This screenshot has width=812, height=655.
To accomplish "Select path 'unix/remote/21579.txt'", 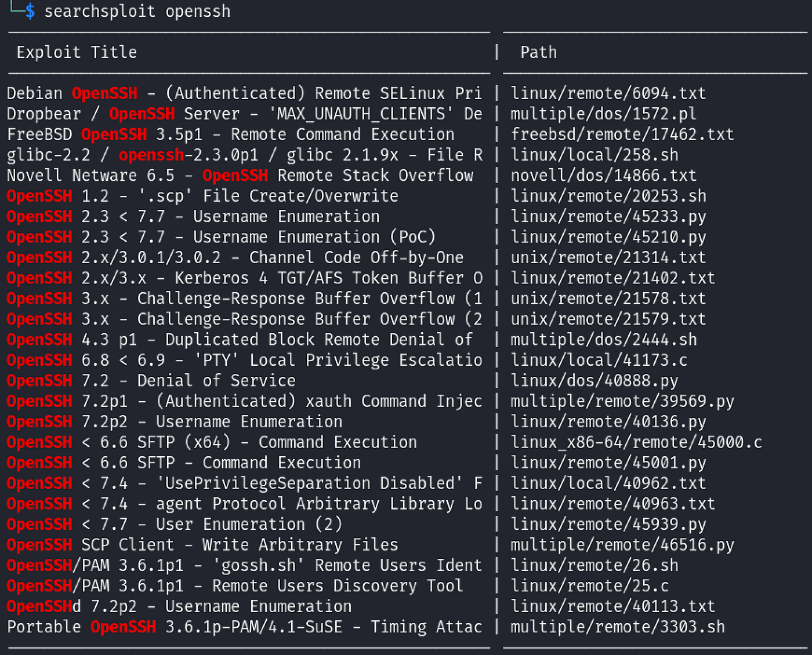I will [x=608, y=319].
